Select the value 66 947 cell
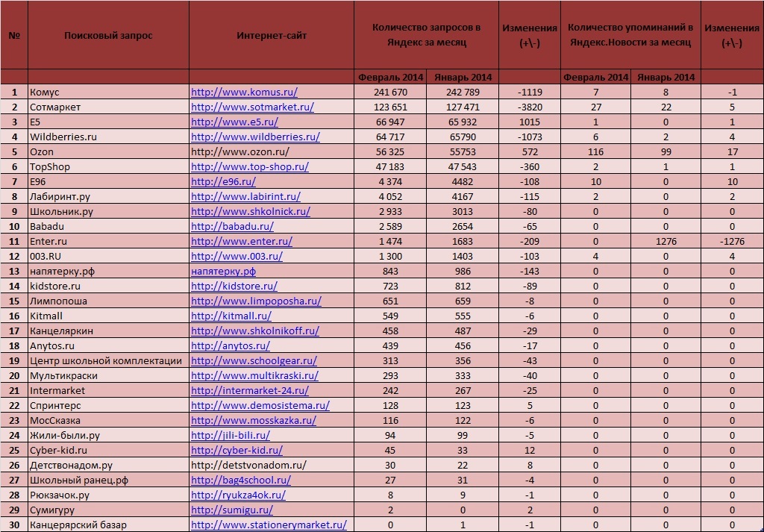 tap(390, 122)
